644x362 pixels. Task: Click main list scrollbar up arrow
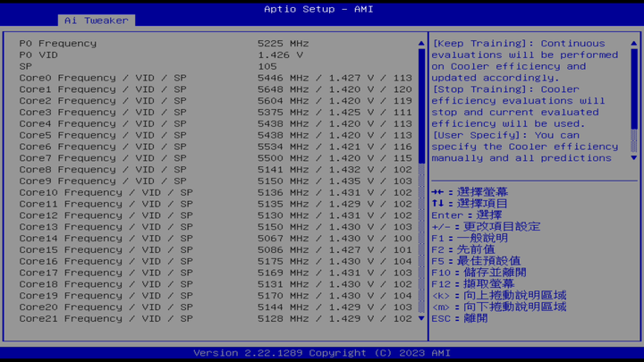[421, 43]
